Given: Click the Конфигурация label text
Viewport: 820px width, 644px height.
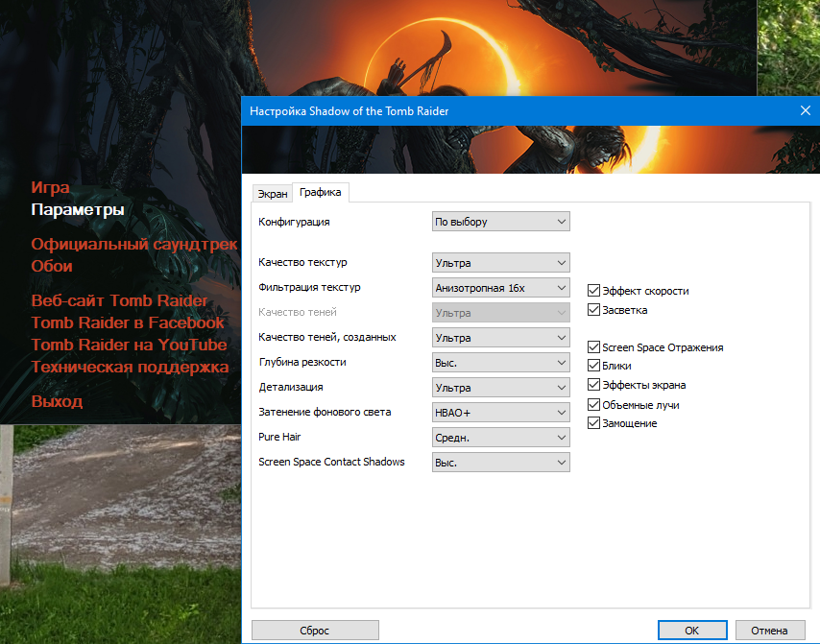Looking at the screenshot, I should tap(294, 222).
